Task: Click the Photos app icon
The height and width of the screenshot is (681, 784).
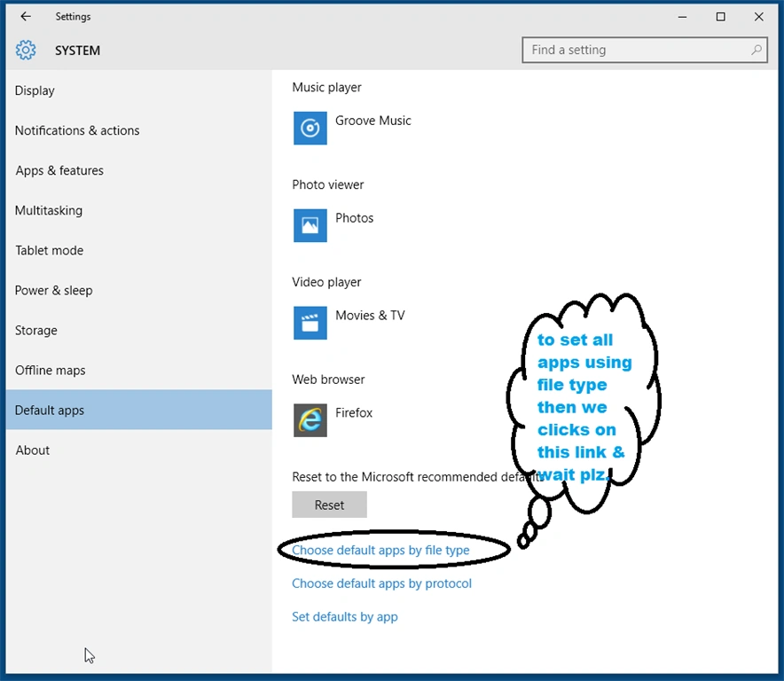Action: click(310, 225)
